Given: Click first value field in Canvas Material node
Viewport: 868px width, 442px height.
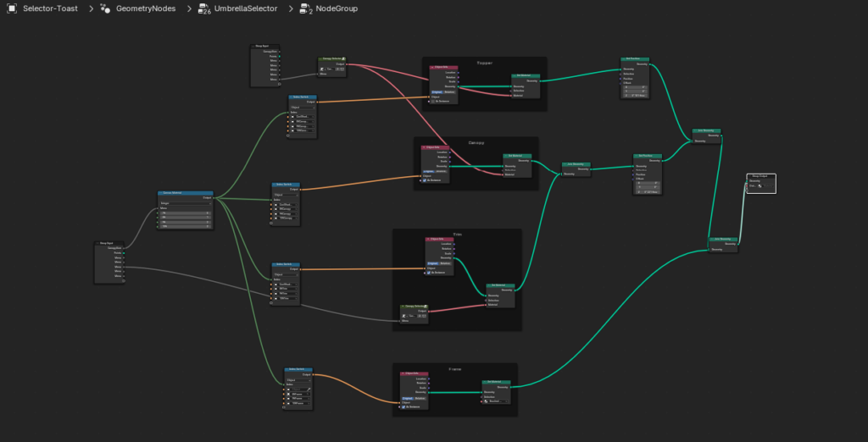Looking at the screenshot, I should (185, 213).
